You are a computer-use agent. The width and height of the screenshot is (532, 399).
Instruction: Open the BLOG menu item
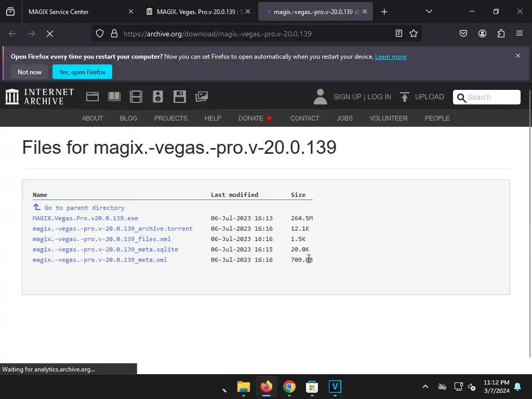pos(128,118)
